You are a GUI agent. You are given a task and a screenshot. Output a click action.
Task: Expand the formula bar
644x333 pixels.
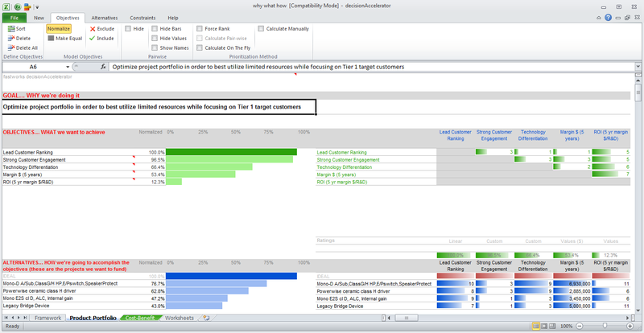click(638, 67)
